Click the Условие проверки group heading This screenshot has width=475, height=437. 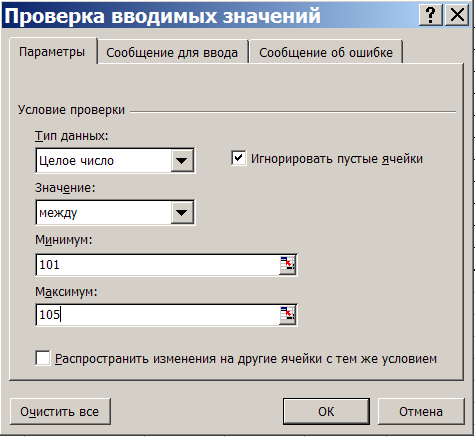tap(71, 110)
